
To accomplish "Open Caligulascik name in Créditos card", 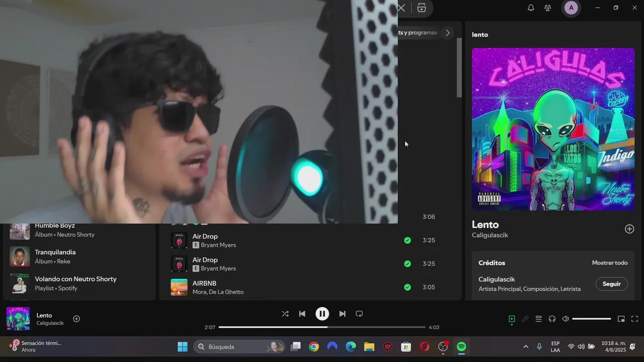I will (x=497, y=280).
